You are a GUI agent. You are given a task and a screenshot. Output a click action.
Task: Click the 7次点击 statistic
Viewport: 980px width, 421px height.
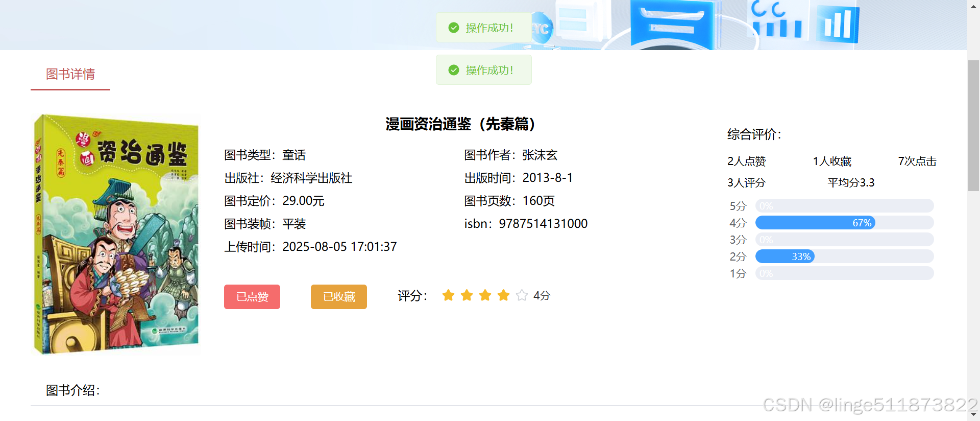click(917, 161)
